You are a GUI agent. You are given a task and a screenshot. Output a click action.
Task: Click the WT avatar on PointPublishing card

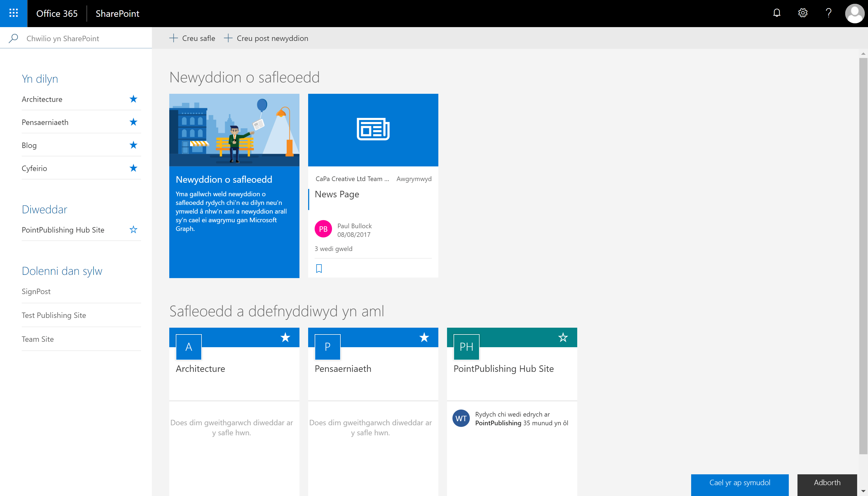click(x=461, y=418)
